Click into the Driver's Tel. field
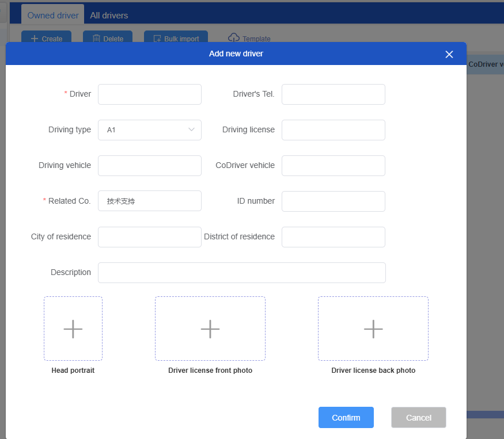Screen dimensions: 504x439 click(x=333, y=94)
